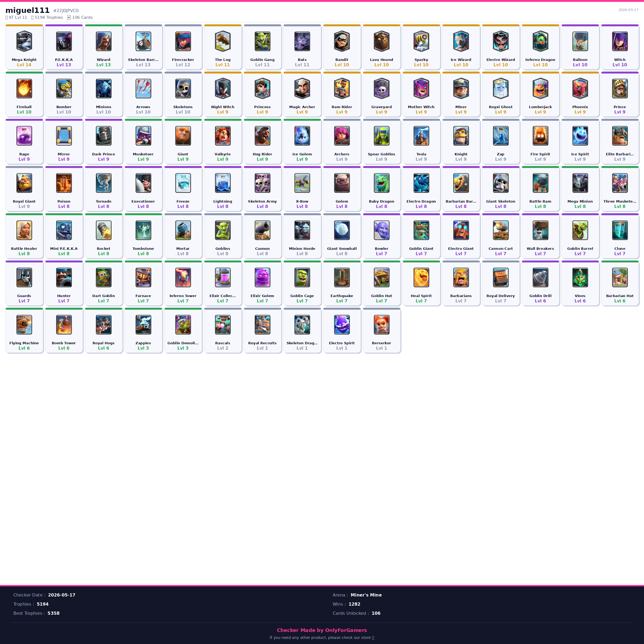Image resolution: width=644 pixels, height=644 pixels.
Task: Click the 106 Cards header stat
Action: coord(80,17)
